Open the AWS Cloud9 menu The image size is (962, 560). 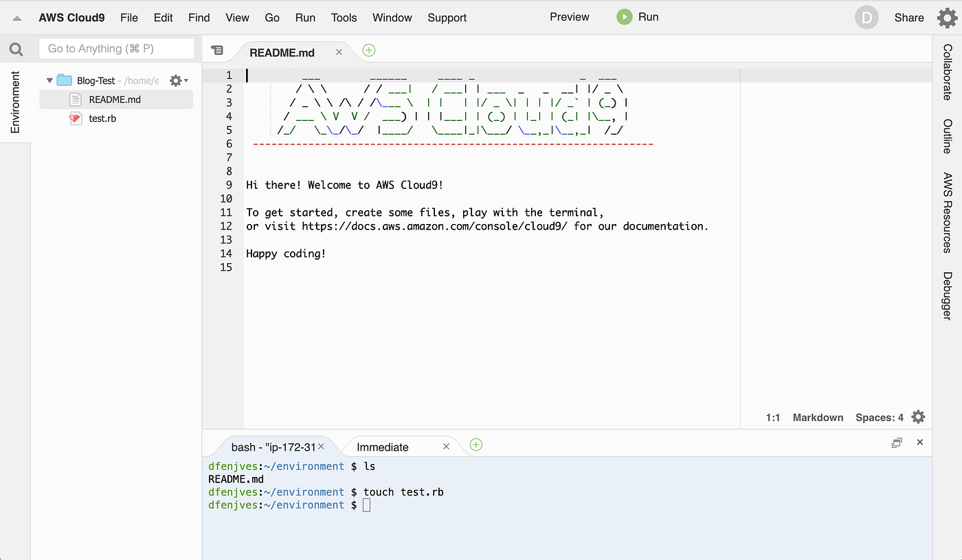pyautogui.click(x=72, y=18)
